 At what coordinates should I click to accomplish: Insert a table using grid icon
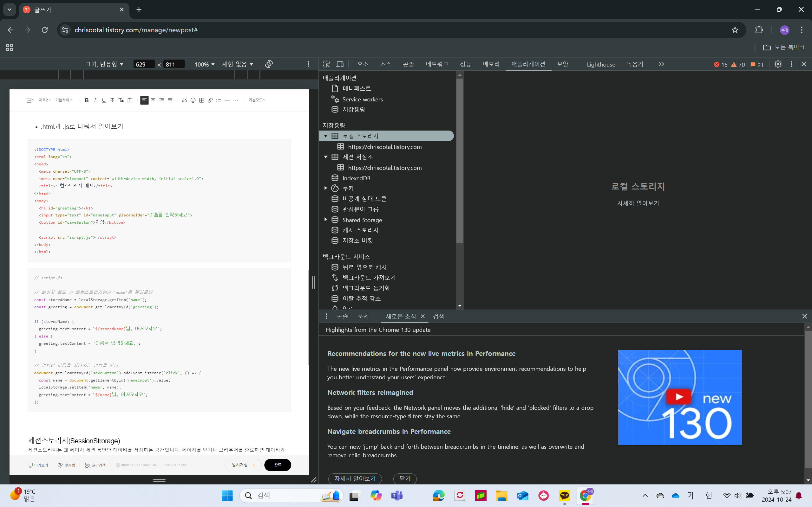(201, 100)
